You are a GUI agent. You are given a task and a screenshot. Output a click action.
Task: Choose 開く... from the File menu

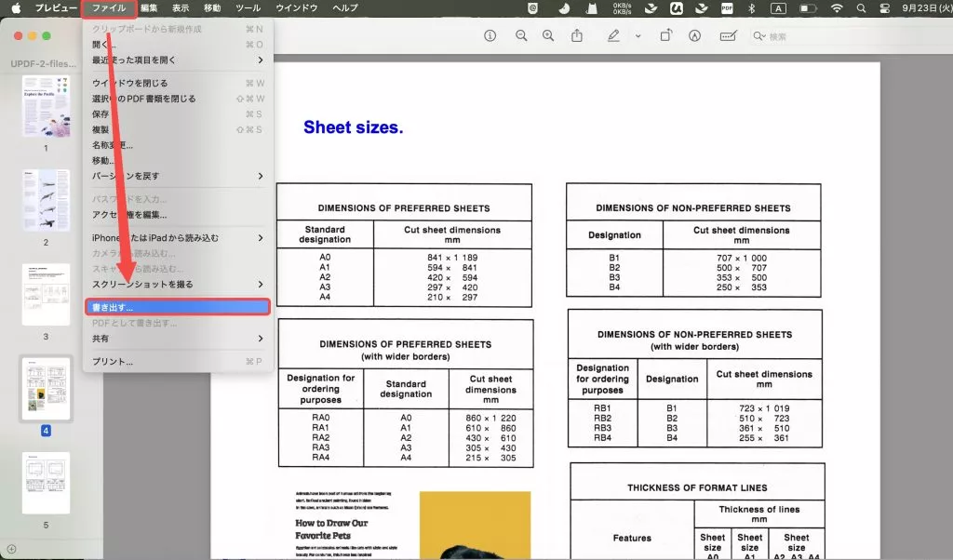pos(178,45)
